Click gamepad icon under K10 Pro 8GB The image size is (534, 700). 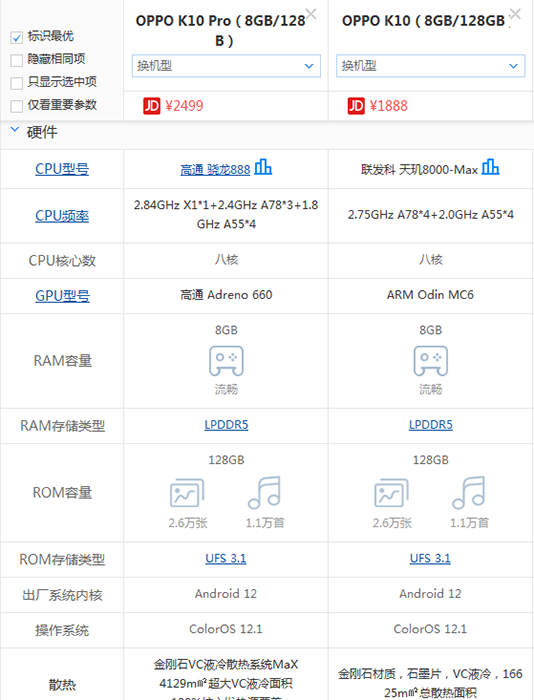[226, 361]
